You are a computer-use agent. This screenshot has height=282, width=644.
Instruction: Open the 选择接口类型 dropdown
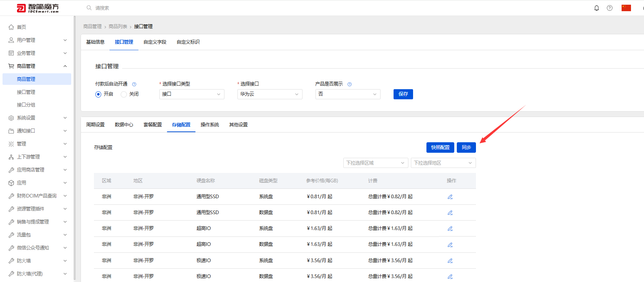tap(192, 94)
